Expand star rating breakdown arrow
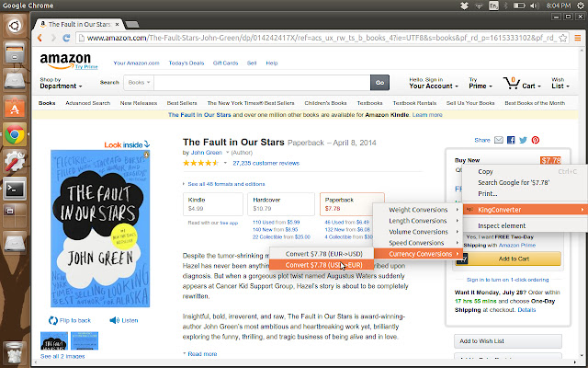588x368 pixels. 225,164
